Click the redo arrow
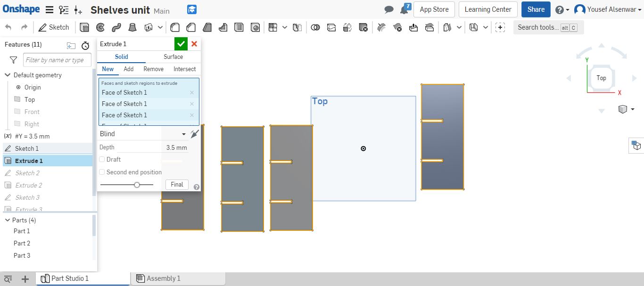This screenshot has height=286, width=644. pos(25,27)
